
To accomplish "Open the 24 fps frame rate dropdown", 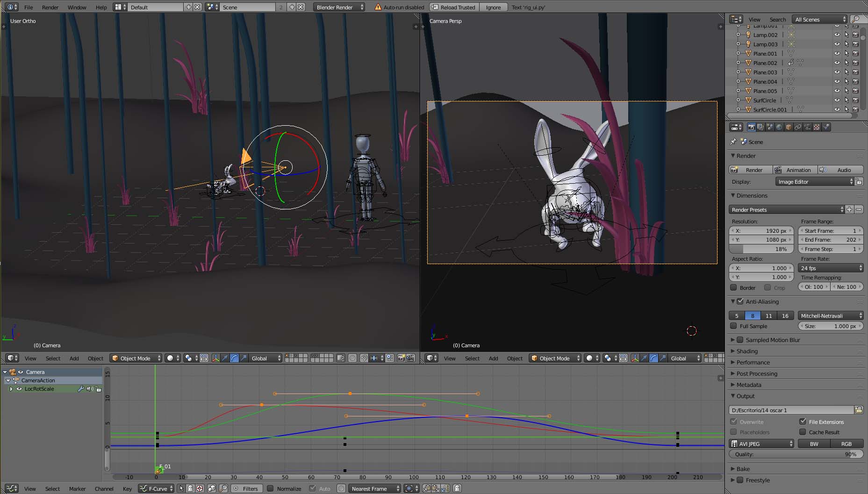I will tap(831, 268).
